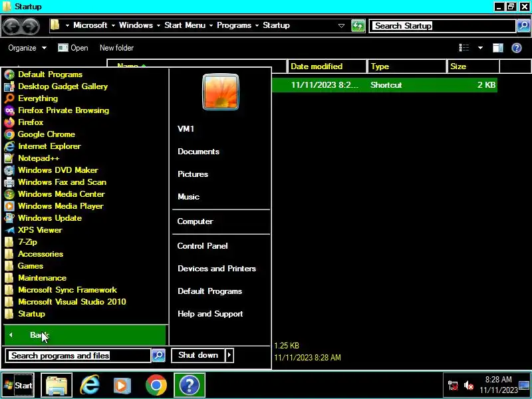Open Music from the Start menu
The image size is (532, 399).
[x=188, y=197]
